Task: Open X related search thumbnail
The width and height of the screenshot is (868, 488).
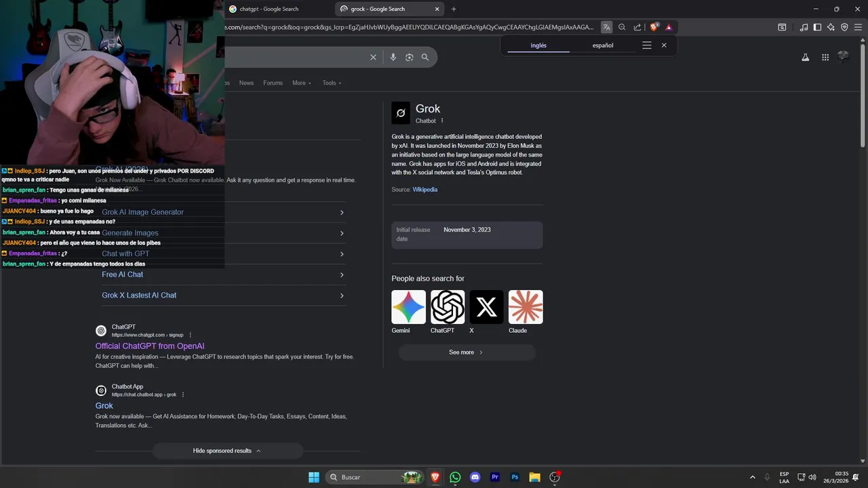Action: tap(486, 307)
